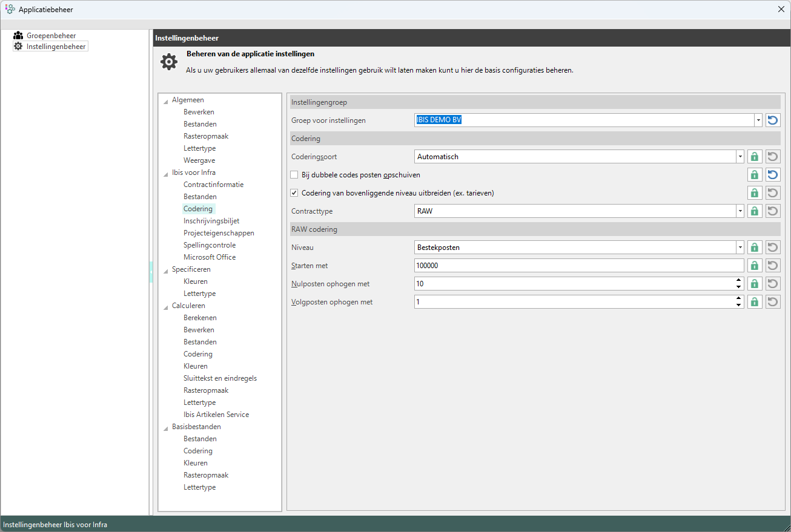Screen dimensions: 791x532
Task: Open the Contracttype dropdown
Action: 740,211
